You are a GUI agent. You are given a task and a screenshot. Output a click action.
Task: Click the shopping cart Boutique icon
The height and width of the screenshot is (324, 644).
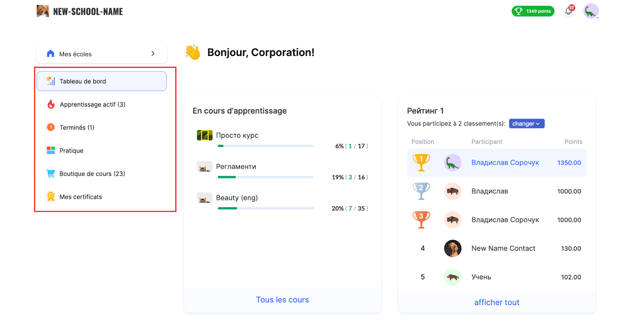click(x=51, y=173)
